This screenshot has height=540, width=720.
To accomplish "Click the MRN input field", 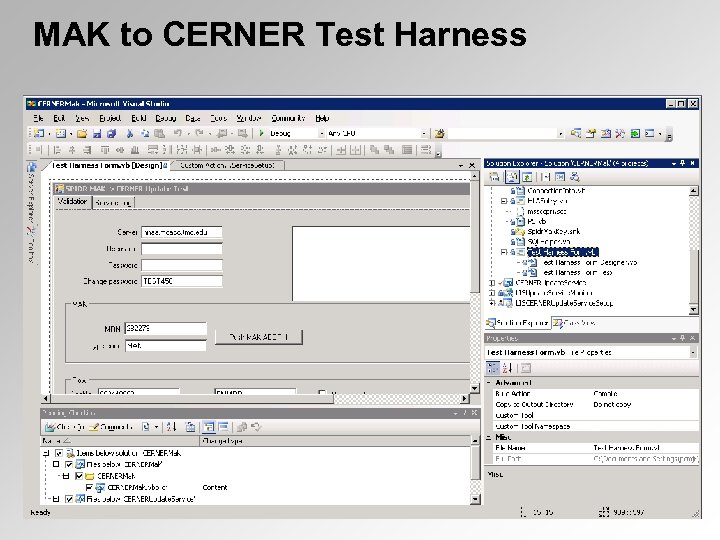I will pyautogui.click(x=166, y=329).
